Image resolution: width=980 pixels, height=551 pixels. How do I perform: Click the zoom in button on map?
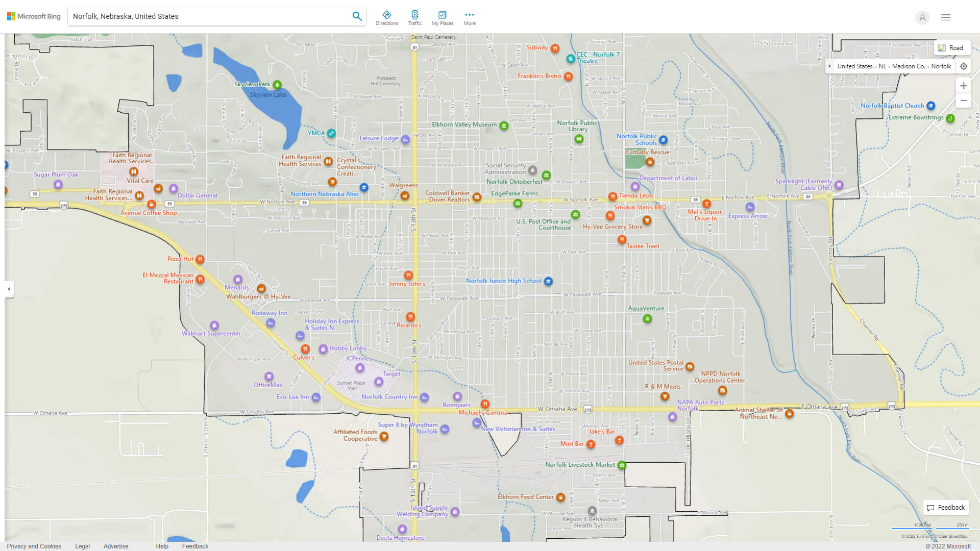(x=964, y=85)
